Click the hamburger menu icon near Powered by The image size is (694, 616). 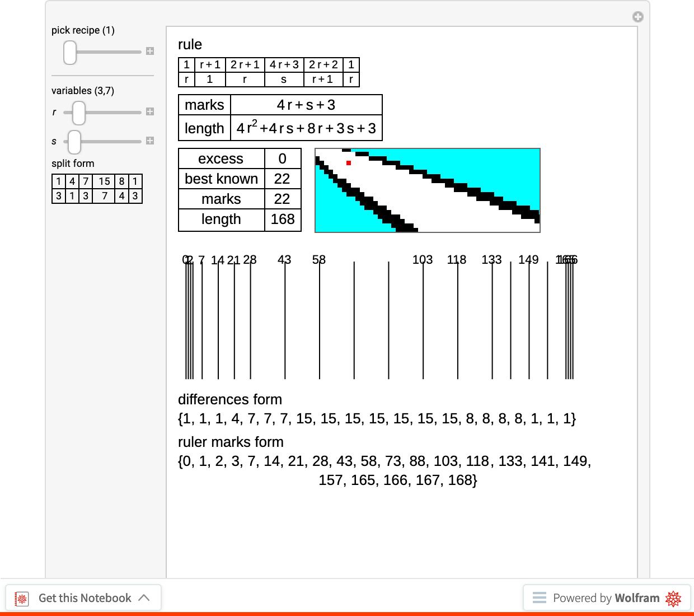click(540, 598)
